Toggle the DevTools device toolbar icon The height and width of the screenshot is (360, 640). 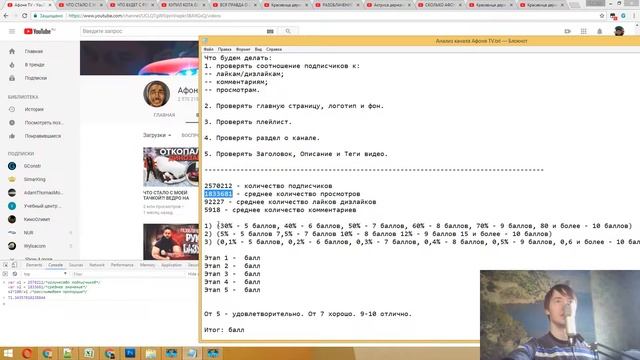pyautogui.click(x=15, y=265)
